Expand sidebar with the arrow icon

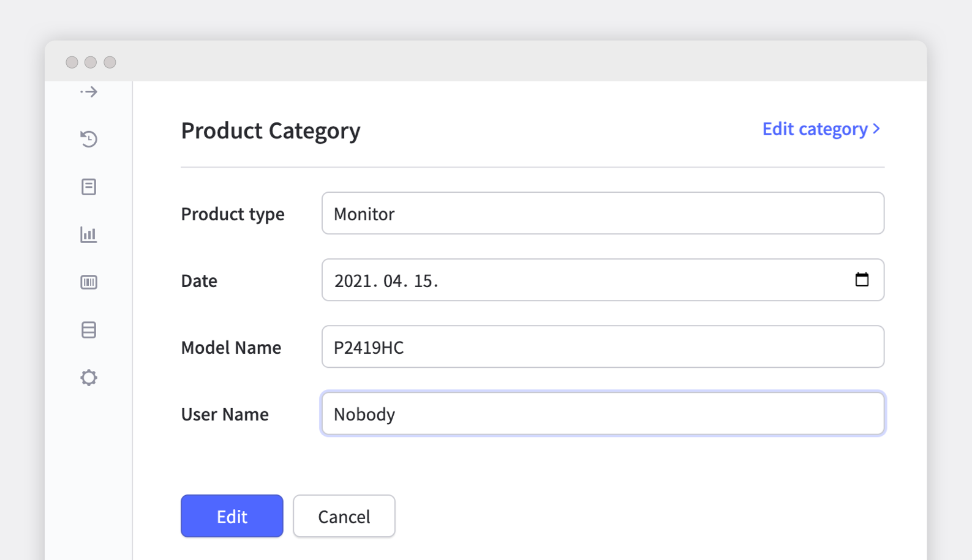[89, 92]
